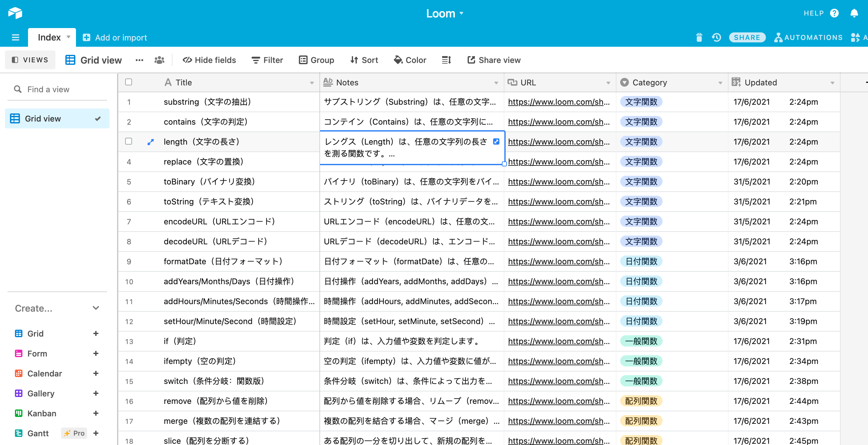Choose Form in Create list
Viewport: 868px width, 445px height.
click(x=37, y=354)
